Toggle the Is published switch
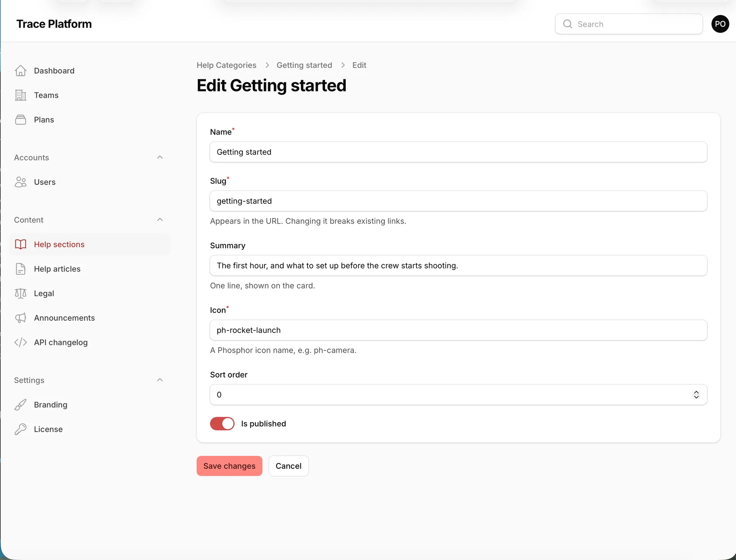736x560 pixels. click(222, 424)
